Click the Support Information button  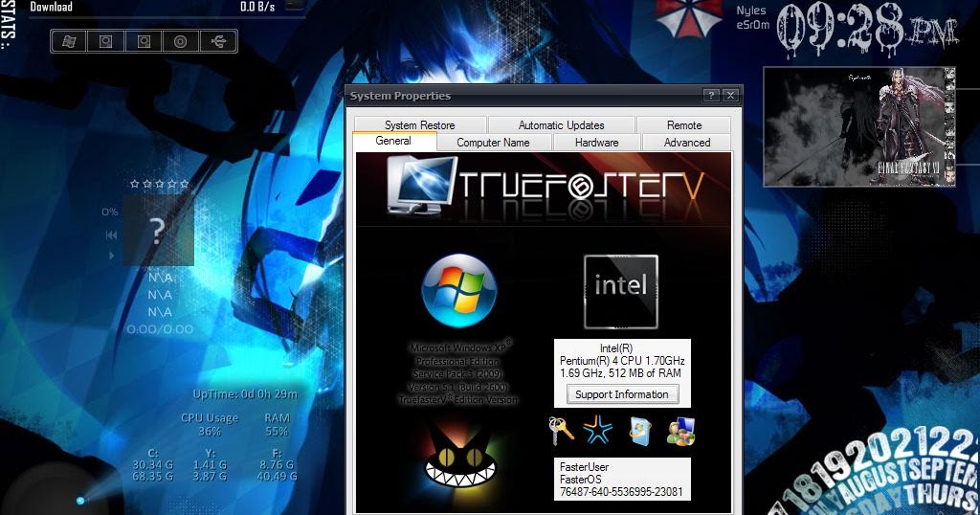(622, 394)
